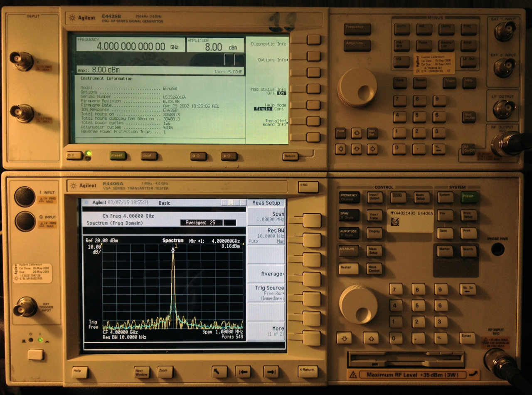Tap the tab-right arrow key below E4406A screen
The width and height of the screenshot is (532, 395).
click(271, 371)
